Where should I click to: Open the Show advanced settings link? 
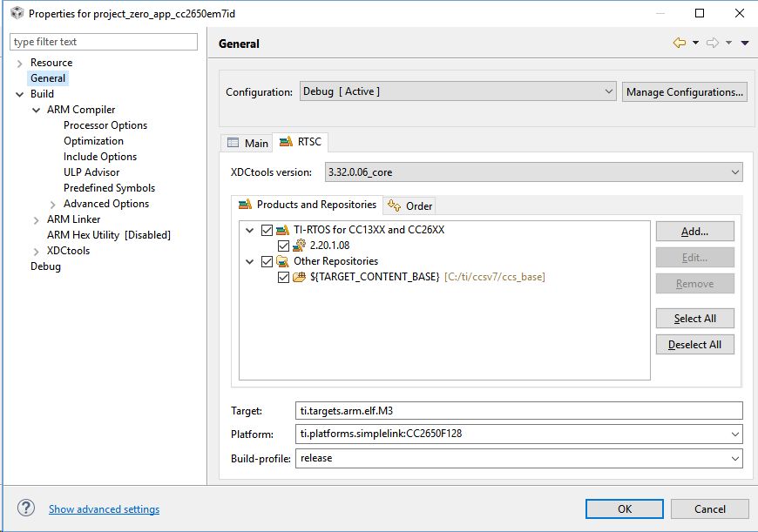(104, 509)
